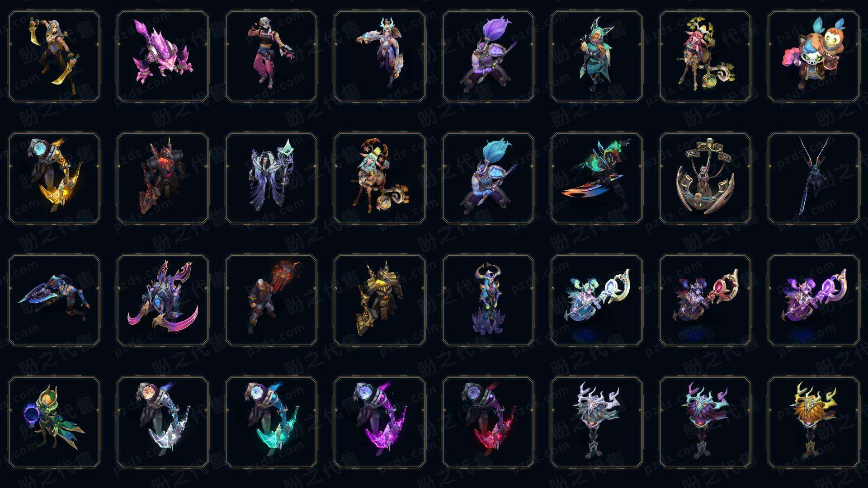Open the figure seated in the golden anchor

pos(705,178)
